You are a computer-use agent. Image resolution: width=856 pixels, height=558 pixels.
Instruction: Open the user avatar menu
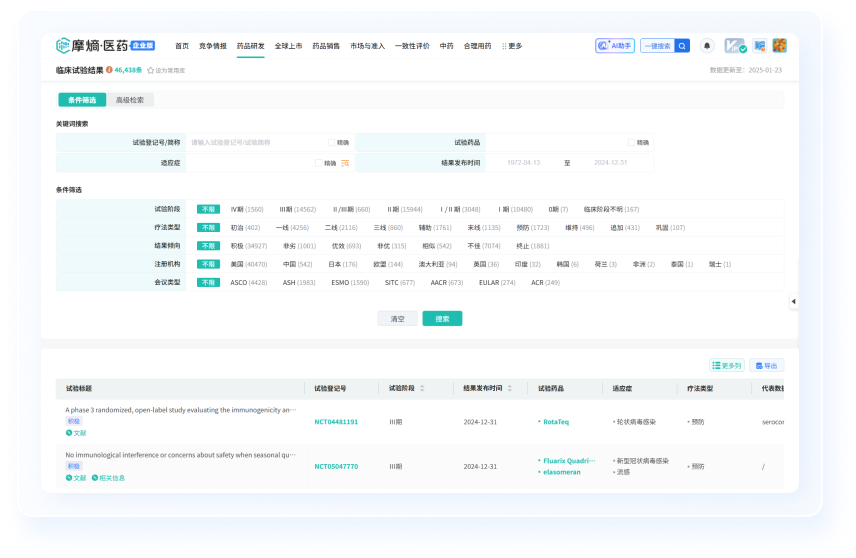pos(780,46)
